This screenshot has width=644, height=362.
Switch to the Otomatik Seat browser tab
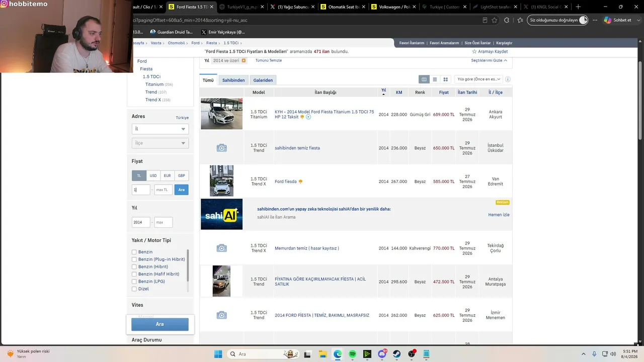click(x=343, y=7)
